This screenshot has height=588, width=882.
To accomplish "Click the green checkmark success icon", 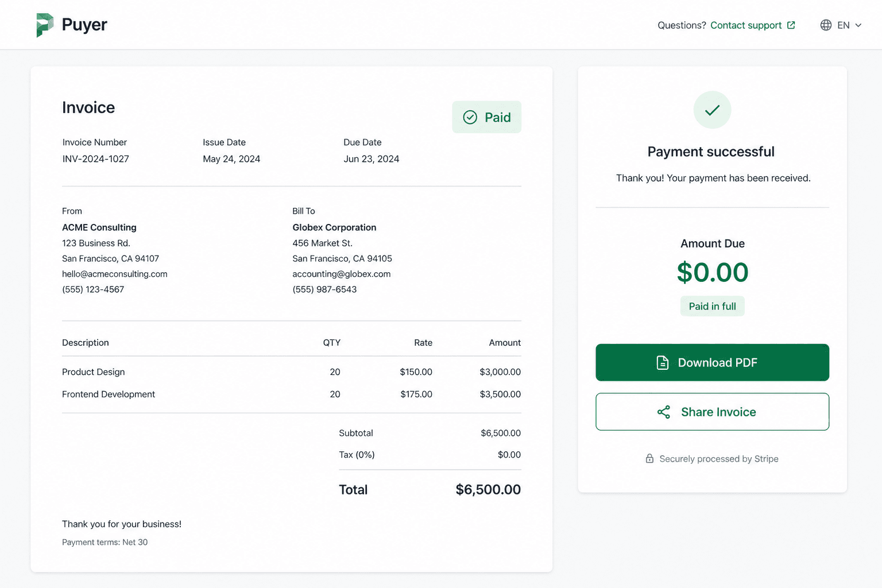I will pos(712,110).
